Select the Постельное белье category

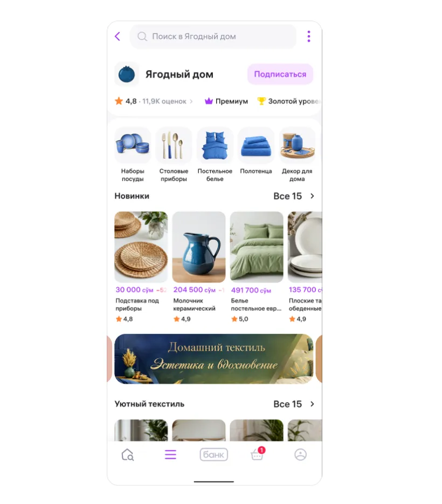click(x=215, y=155)
